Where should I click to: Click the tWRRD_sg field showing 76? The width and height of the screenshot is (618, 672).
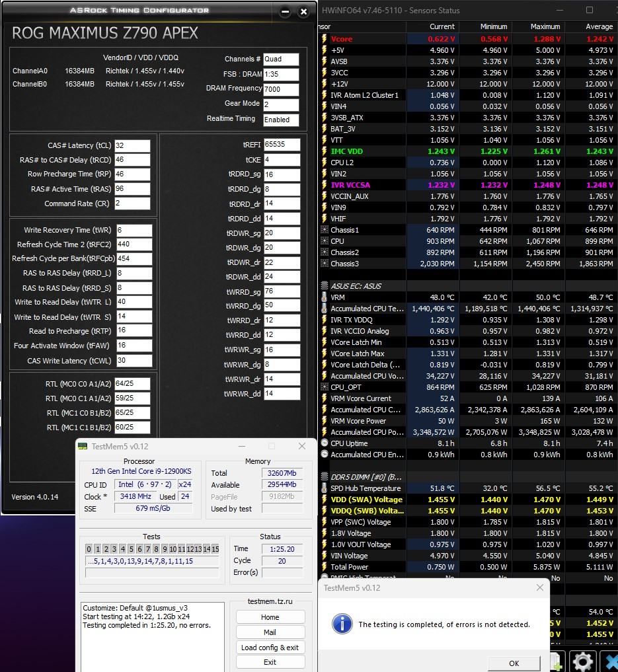tap(282, 291)
